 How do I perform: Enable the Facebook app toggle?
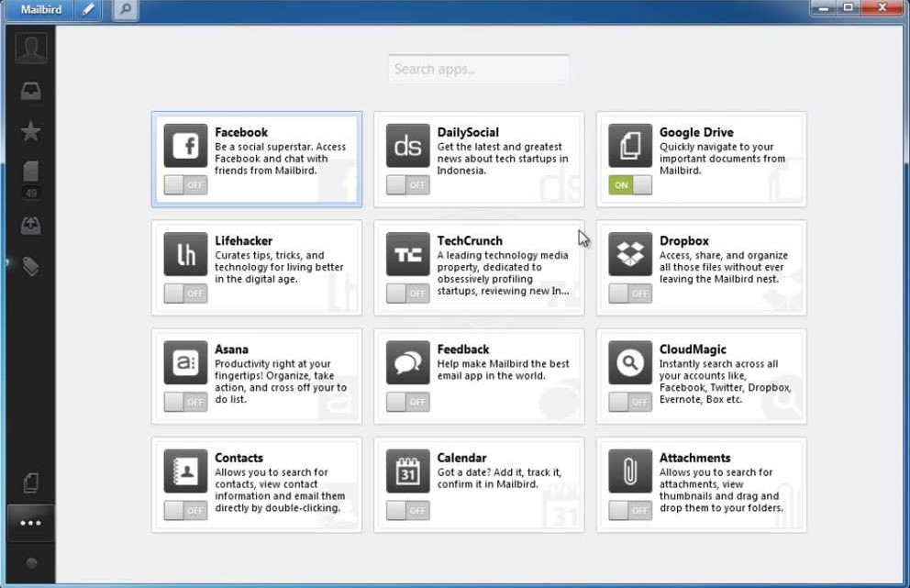[184, 184]
